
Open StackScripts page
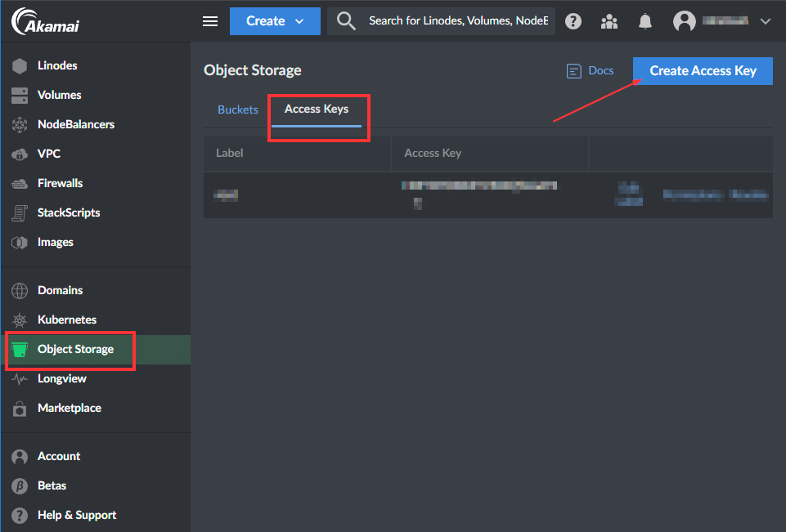(x=69, y=213)
